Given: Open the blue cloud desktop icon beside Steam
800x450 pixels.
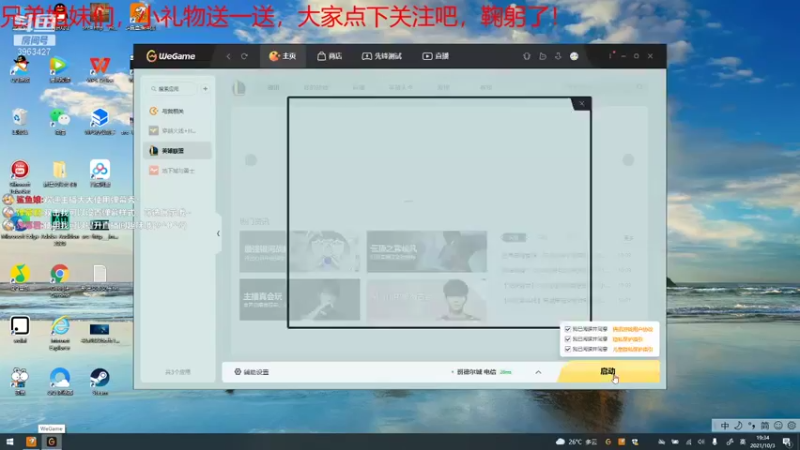Looking at the screenshot, I should (x=60, y=380).
